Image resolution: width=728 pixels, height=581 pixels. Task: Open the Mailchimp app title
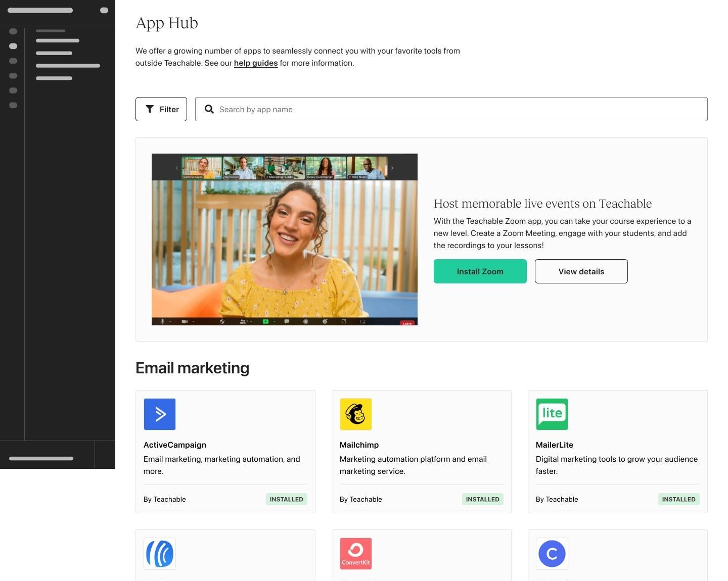pos(359,445)
